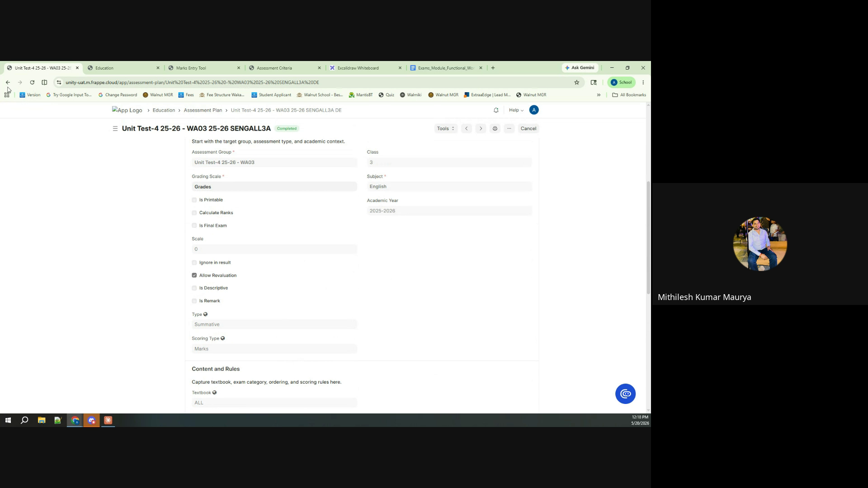Toggle sidebar with hamburger icon
868x488 pixels.
pos(115,129)
